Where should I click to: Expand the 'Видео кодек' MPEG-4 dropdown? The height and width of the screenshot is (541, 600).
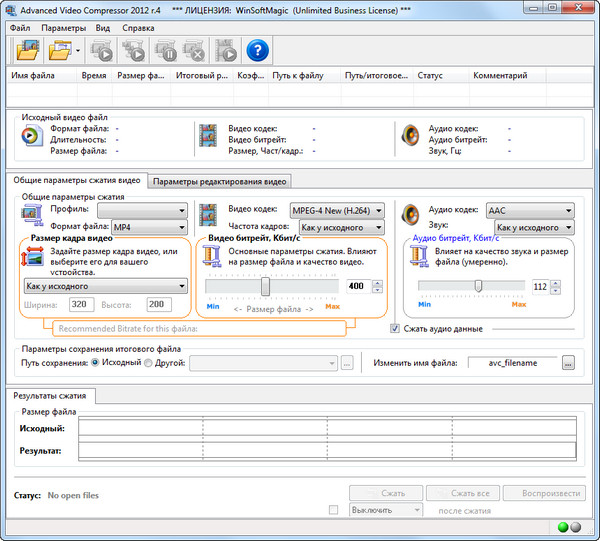(337, 211)
